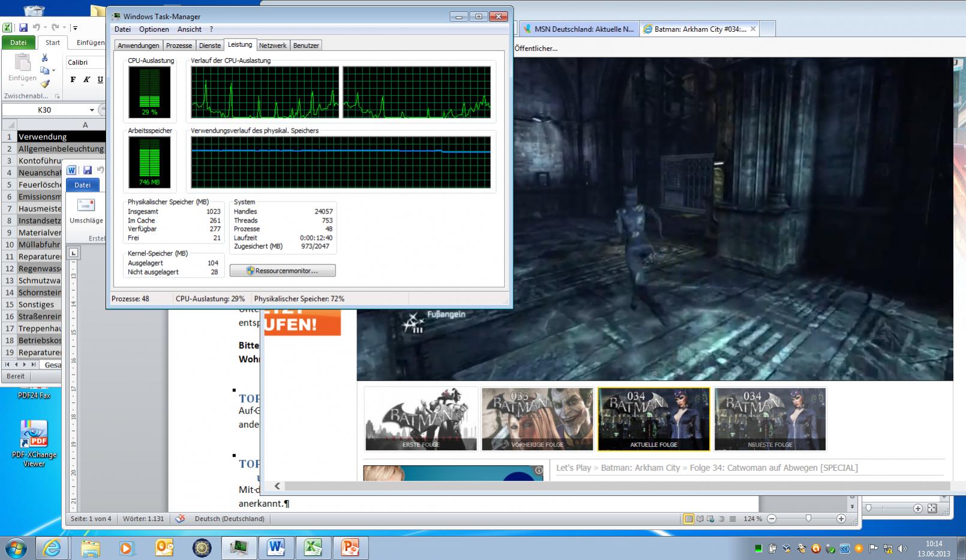Click Word's spell check icon in status bar
The height and width of the screenshot is (560, 966).
tap(179, 519)
